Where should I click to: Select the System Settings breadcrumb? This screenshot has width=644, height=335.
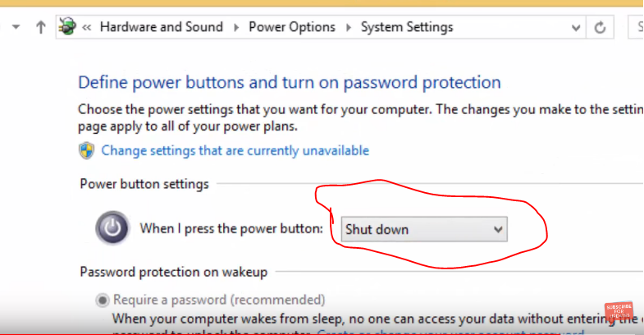click(x=407, y=27)
